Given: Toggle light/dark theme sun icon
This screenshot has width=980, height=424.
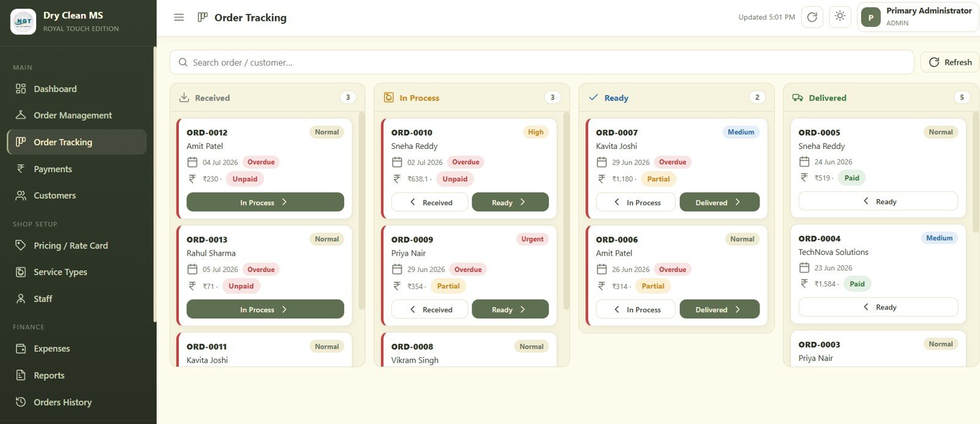Looking at the screenshot, I should 840,17.
